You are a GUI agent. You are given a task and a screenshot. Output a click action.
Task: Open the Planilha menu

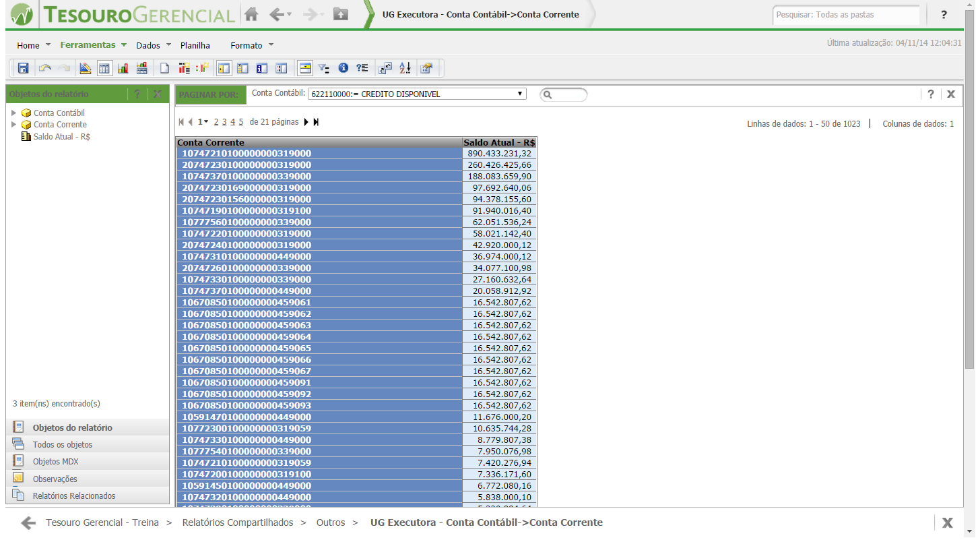[195, 45]
